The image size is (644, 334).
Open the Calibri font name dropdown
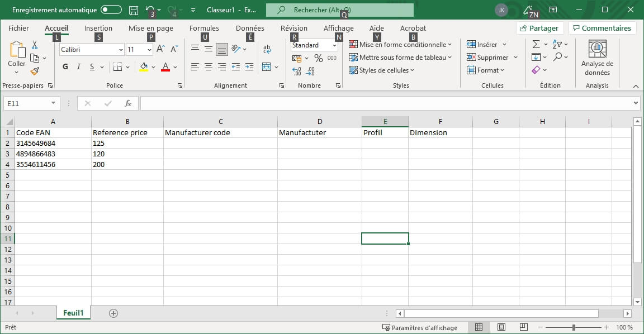pos(121,50)
